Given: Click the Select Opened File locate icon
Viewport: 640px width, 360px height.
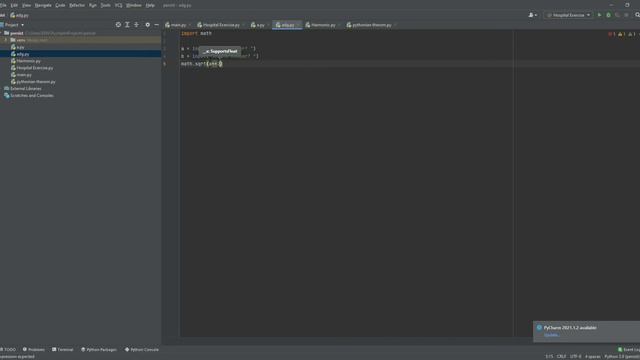Looking at the screenshot, I should tap(118, 25).
